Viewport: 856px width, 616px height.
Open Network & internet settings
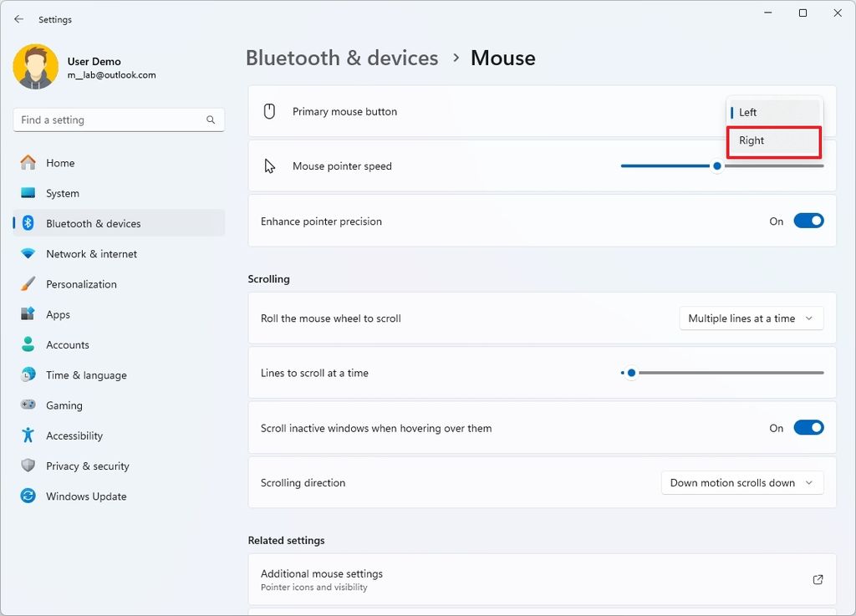click(91, 253)
